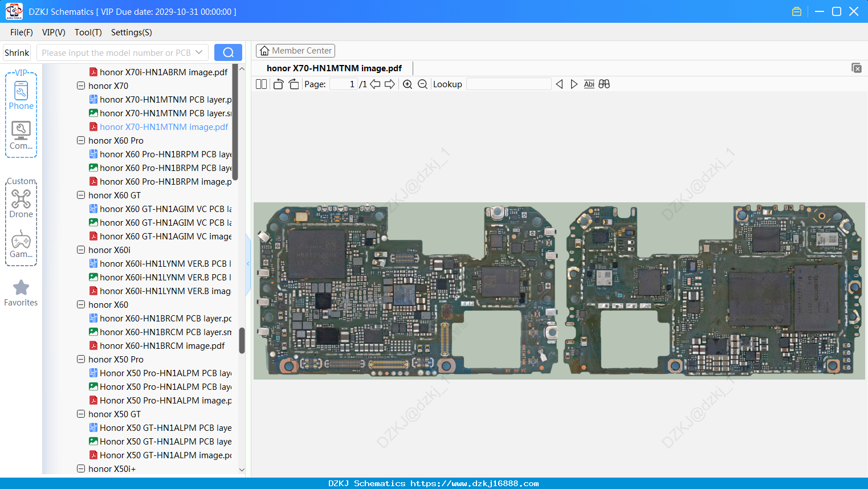Open honor X60i-HN1LYNM VER.B image file
Screen dimensions: 868x489
pyautogui.click(x=160, y=291)
